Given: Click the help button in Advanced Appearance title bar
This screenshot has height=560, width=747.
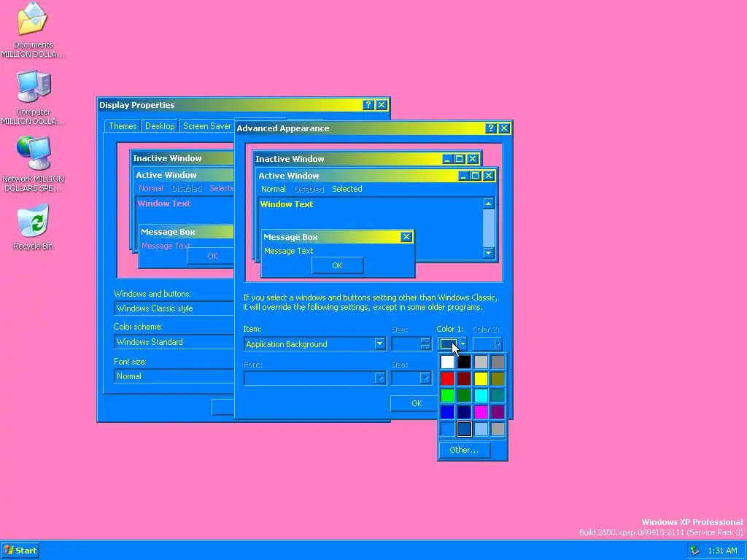Looking at the screenshot, I should point(491,128).
